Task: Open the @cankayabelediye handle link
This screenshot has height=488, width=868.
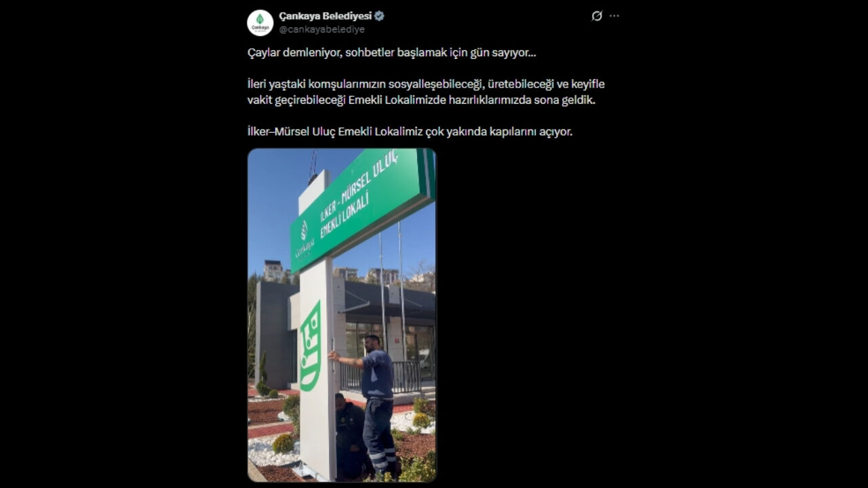Action: tap(322, 29)
